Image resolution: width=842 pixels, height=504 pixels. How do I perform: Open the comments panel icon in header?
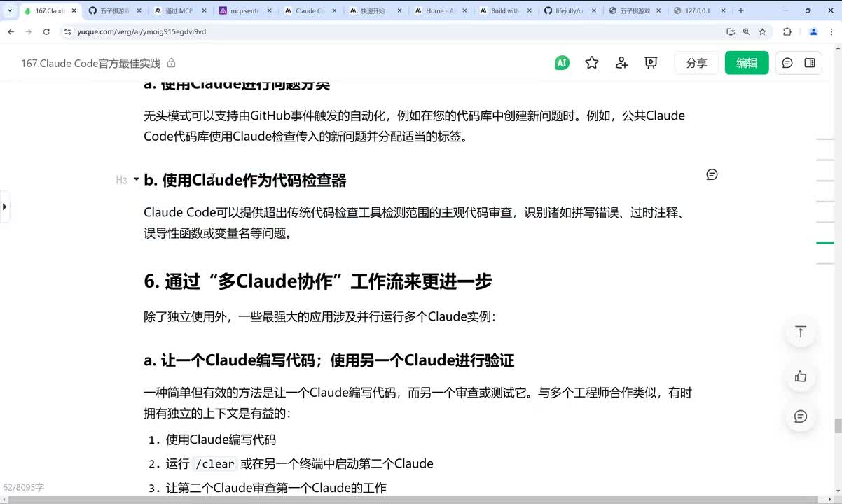[x=787, y=63]
